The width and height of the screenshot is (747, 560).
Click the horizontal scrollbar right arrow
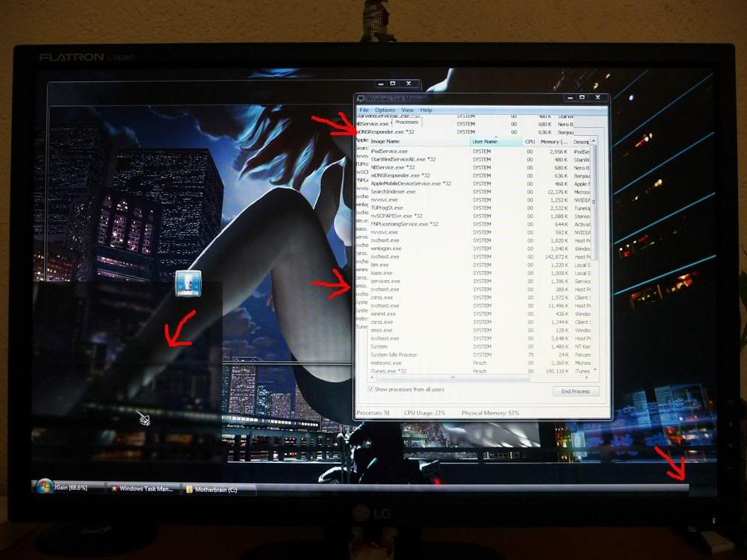click(x=586, y=378)
